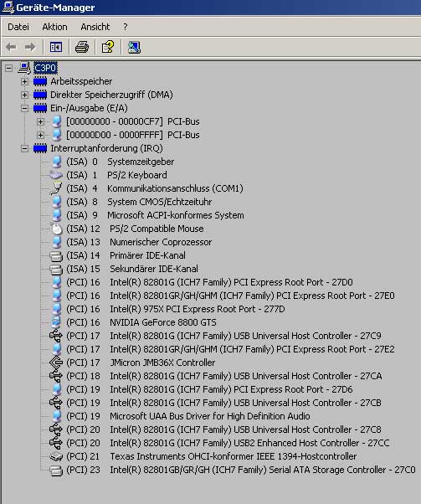Select the JMicron JMB36X Controller text

point(162,363)
